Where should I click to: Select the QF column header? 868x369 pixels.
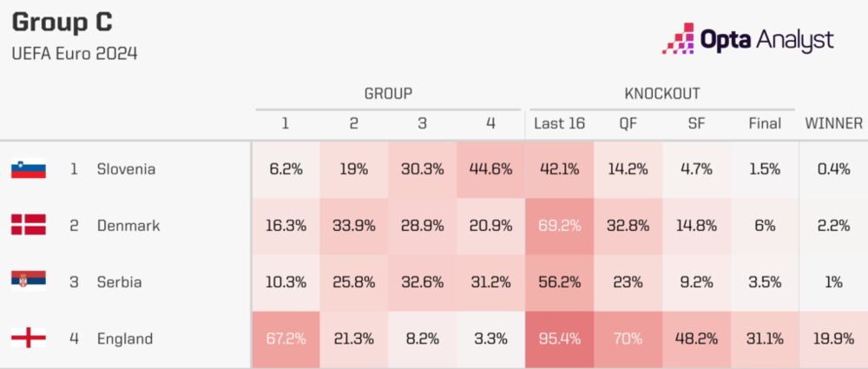pyautogui.click(x=628, y=123)
